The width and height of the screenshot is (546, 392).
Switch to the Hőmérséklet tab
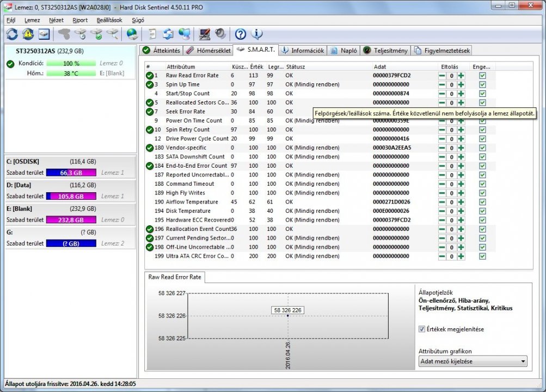(208, 51)
